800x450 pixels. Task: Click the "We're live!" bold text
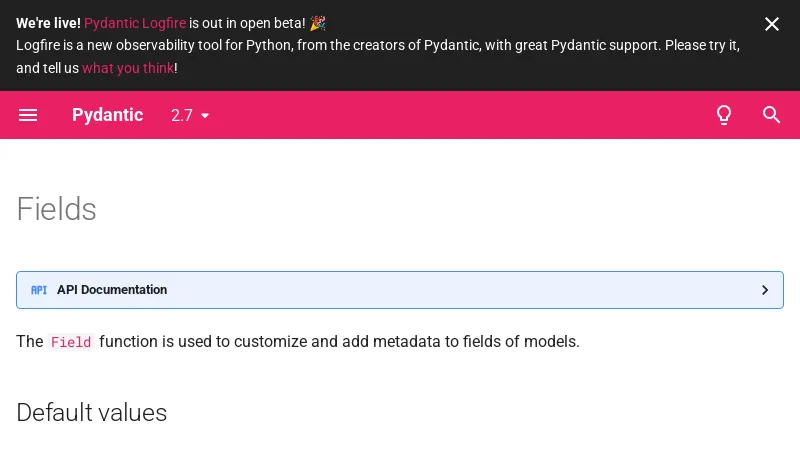(x=48, y=23)
